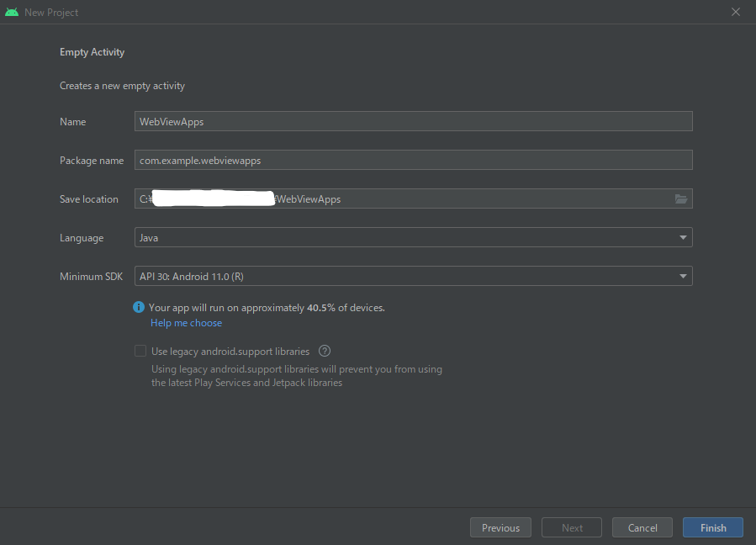
Task: Focus the Name field containing WebViewApps
Action: (x=412, y=121)
